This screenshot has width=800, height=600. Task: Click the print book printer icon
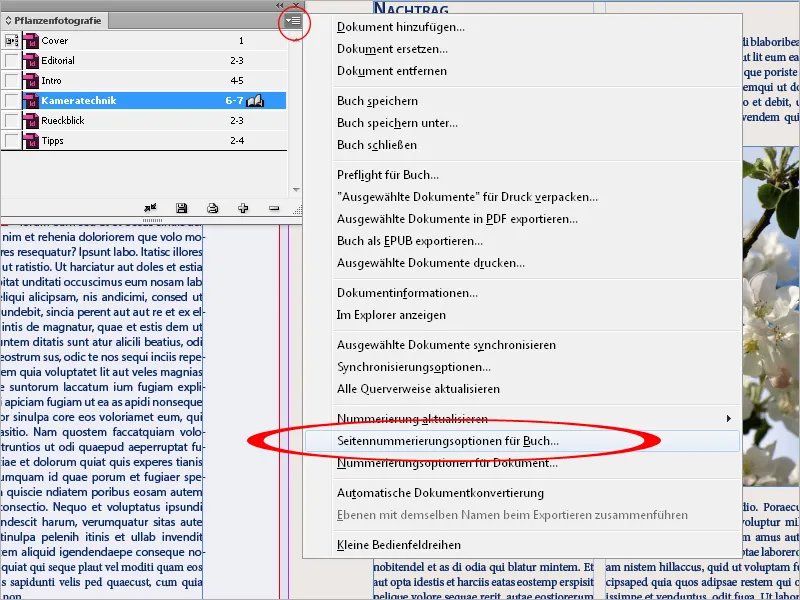click(212, 208)
